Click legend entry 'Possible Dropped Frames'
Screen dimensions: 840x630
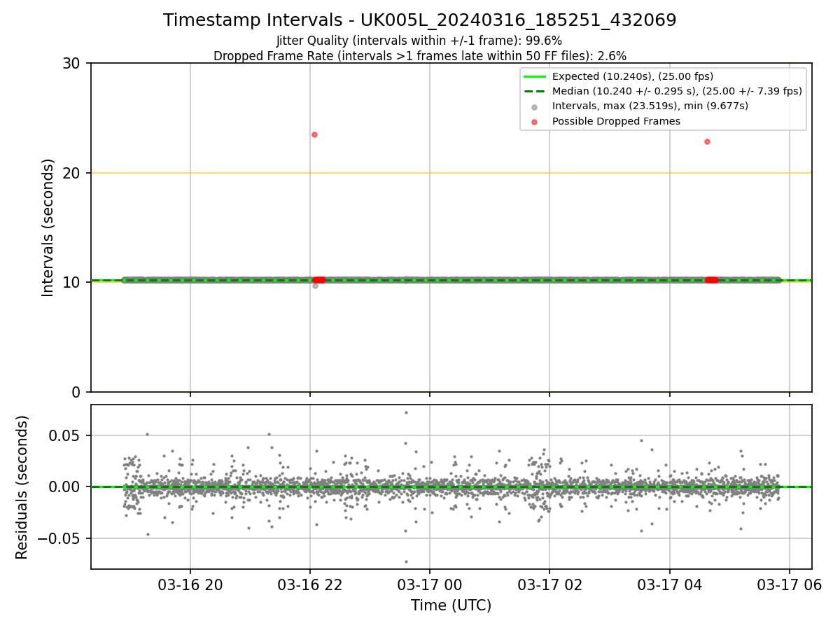pyautogui.click(x=616, y=121)
